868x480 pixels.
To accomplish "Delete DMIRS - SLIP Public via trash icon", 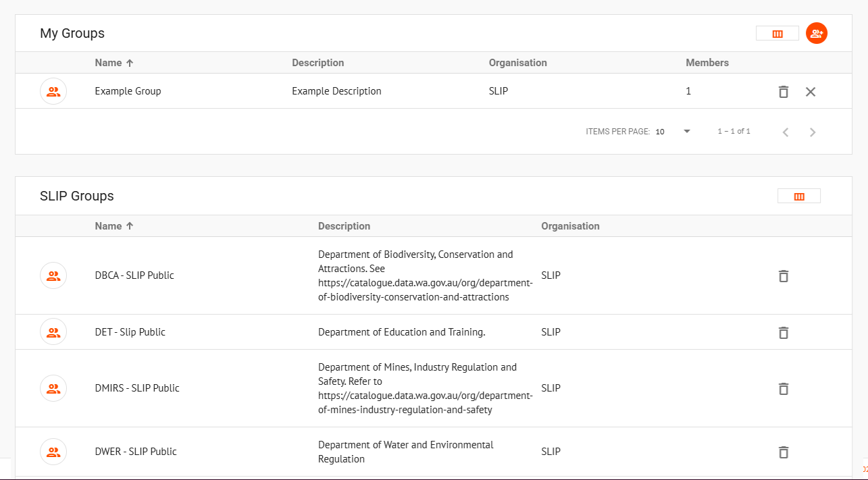I will pos(784,389).
